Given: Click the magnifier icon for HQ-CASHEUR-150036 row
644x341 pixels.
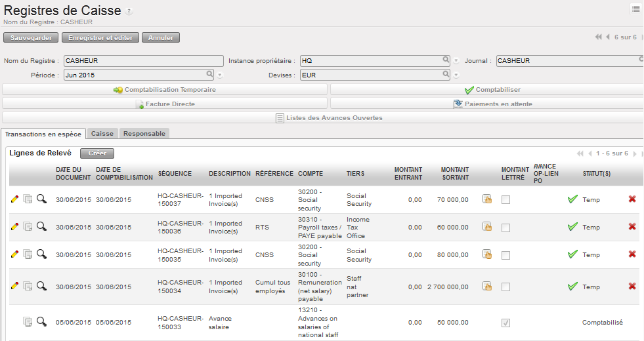Looking at the screenshot, I should tap(41, 226).
